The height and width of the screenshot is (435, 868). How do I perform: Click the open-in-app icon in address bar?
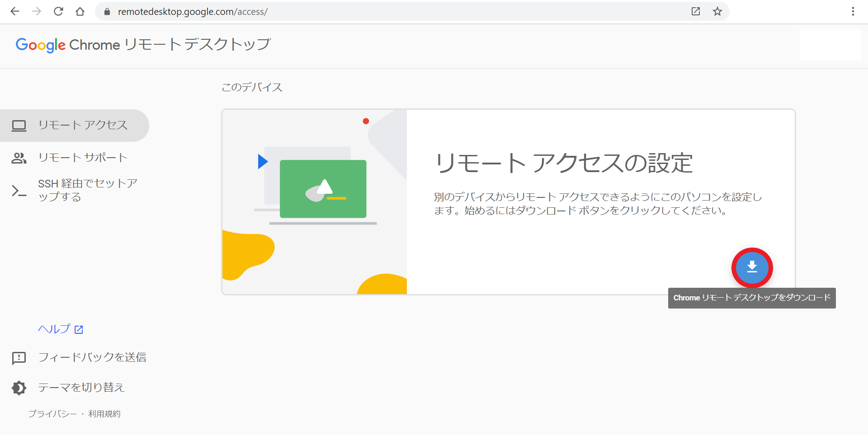coord(695,12)
